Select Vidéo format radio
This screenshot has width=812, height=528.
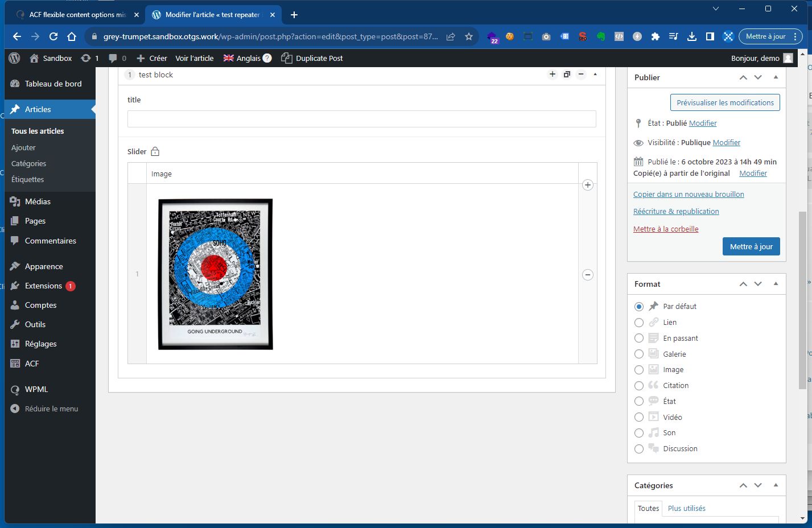(639, 417)
